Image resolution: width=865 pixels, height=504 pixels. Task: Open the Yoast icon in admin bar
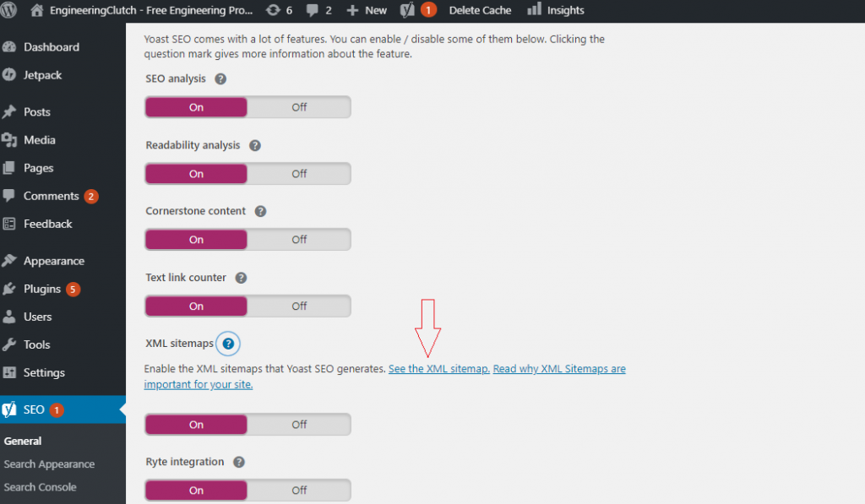(x=407, y=10)
